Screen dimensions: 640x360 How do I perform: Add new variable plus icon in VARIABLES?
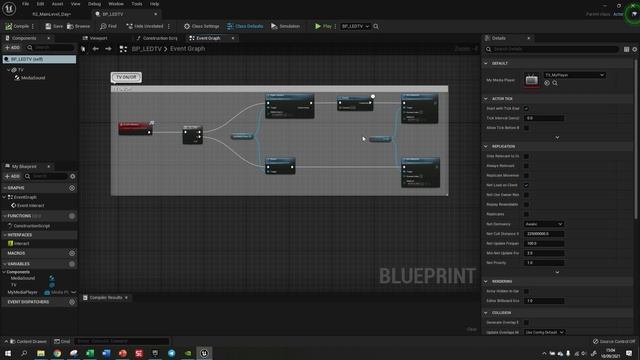pyautogui.click(x=72, y=264)
